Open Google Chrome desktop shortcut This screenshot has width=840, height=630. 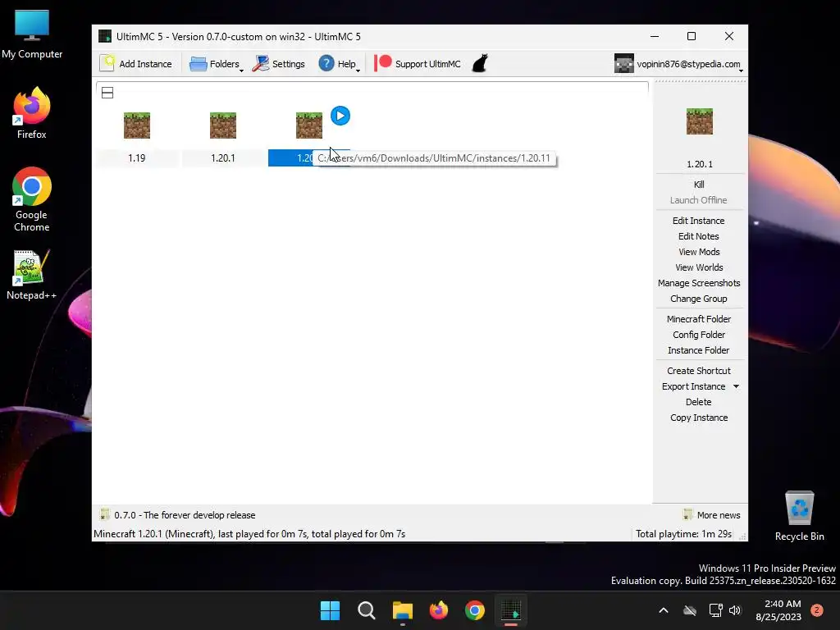point(32,199)
